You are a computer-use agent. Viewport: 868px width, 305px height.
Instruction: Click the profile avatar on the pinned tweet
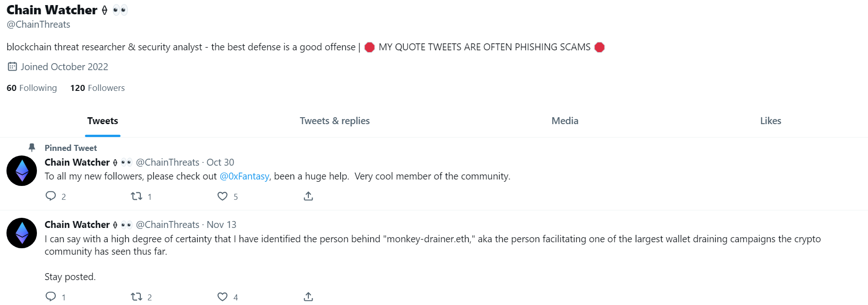point(21,170)
